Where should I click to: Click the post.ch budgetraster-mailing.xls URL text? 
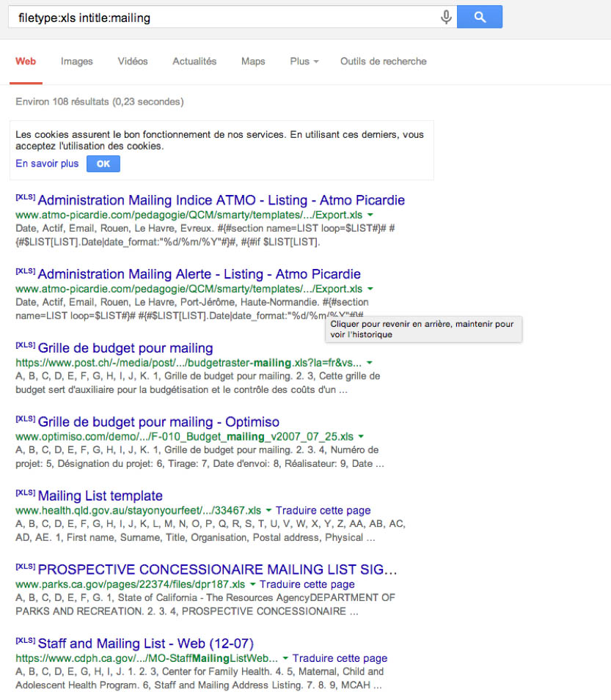189,363
